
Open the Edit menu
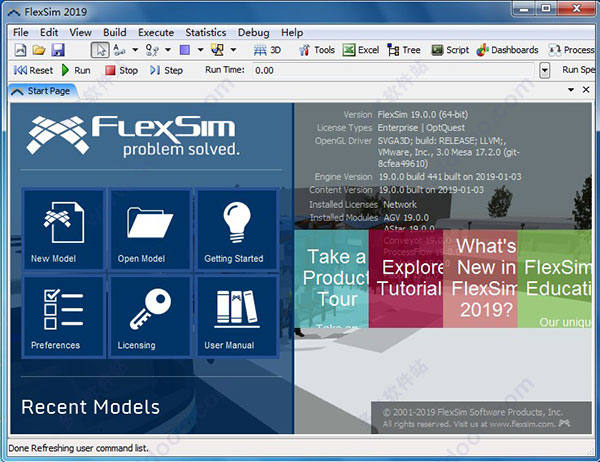pyautogui.click(x=49, y=33)
